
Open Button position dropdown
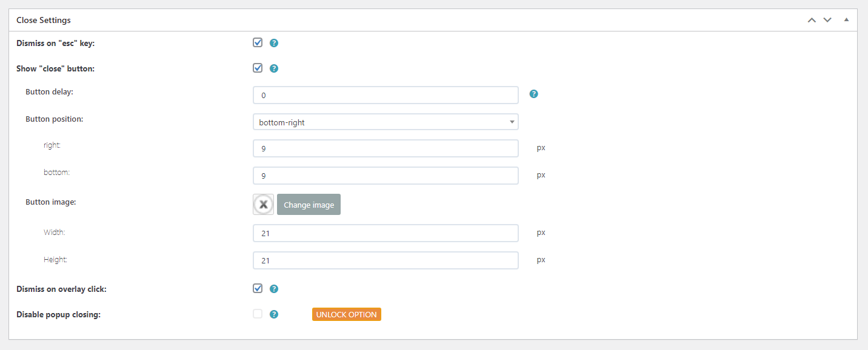click(x=386, y=122)
